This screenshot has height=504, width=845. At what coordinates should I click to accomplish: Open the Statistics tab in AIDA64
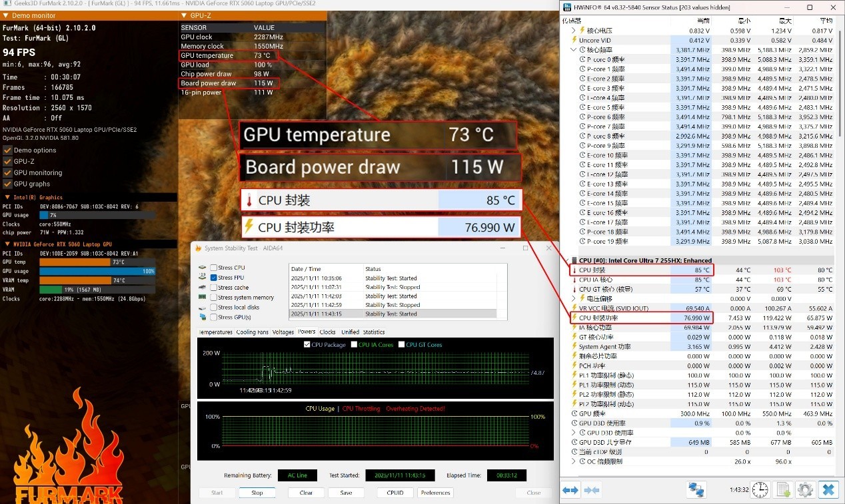[x=374, y=332]
